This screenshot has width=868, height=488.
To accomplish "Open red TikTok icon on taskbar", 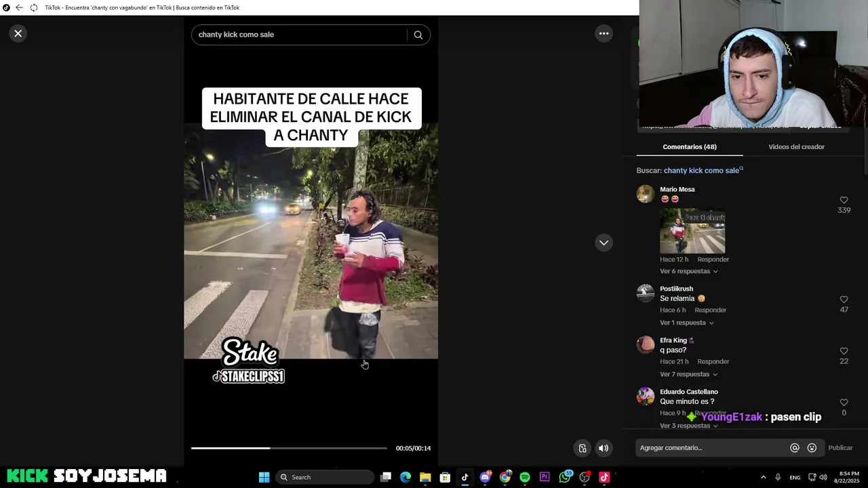I will (604, 477).
